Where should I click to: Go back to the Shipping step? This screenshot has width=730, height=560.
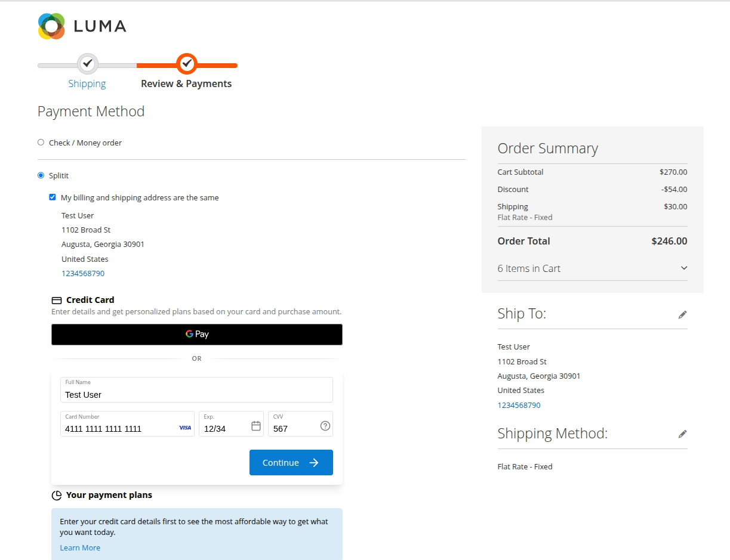point(87,83)
